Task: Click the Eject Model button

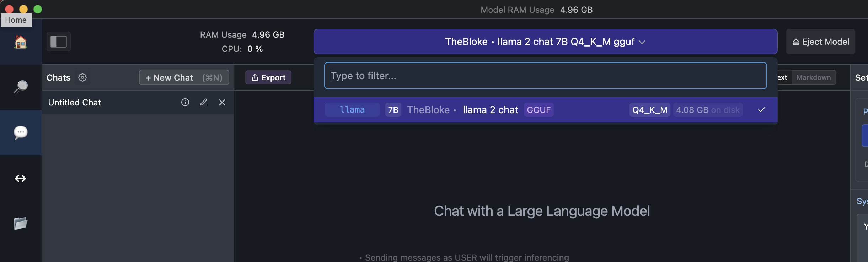Action: [820, 42]
